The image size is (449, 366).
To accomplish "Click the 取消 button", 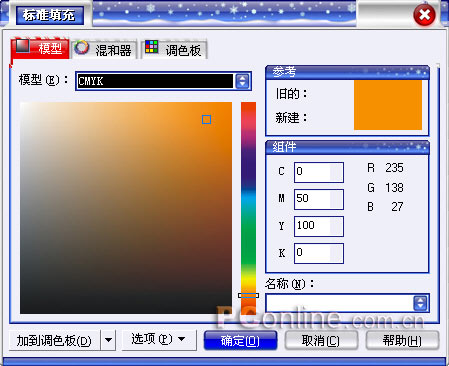I will coord(321,340).
